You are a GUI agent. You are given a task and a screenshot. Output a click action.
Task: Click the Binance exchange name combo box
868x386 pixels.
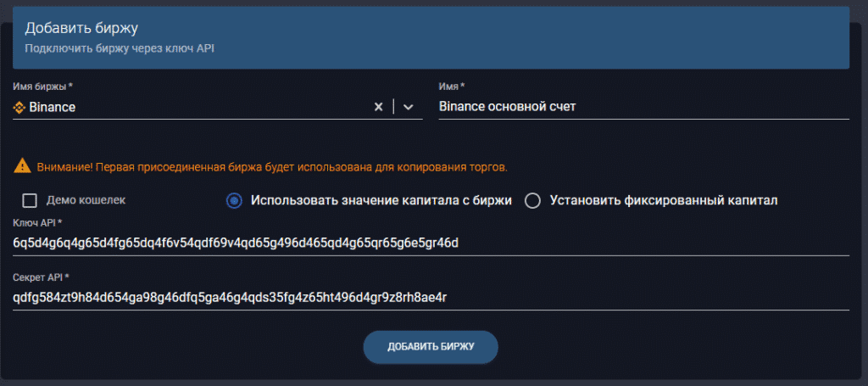point(218,107)
